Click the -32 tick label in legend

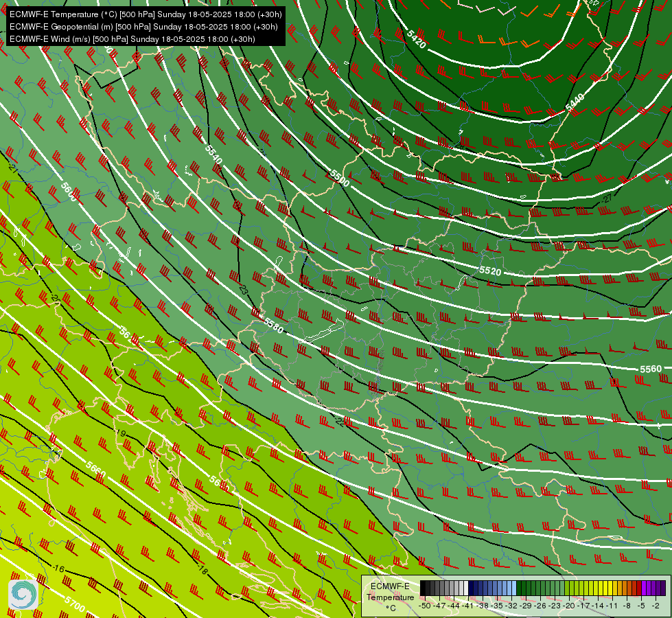tap(511, 606)
